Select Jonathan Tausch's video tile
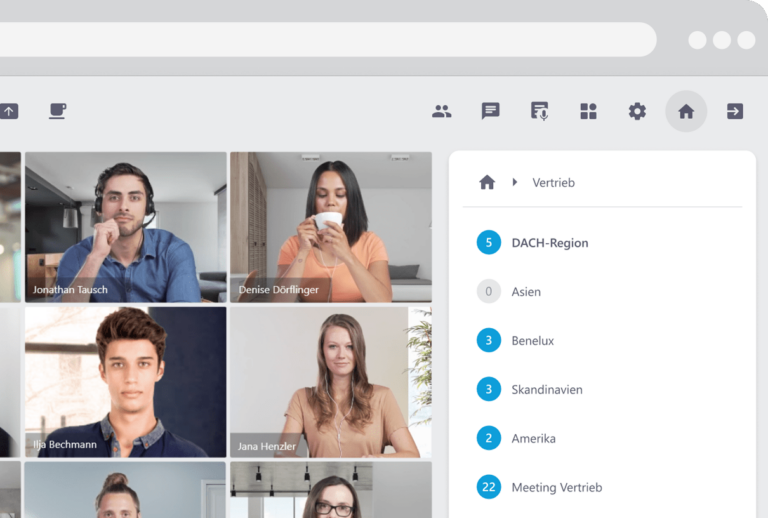The width and height of the screenshot is (768, 518). [x=126, y=227]
